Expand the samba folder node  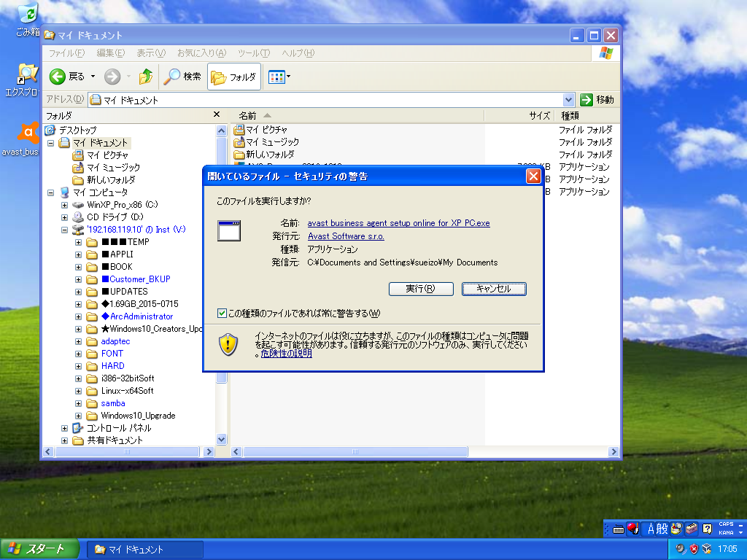[78, 402]
